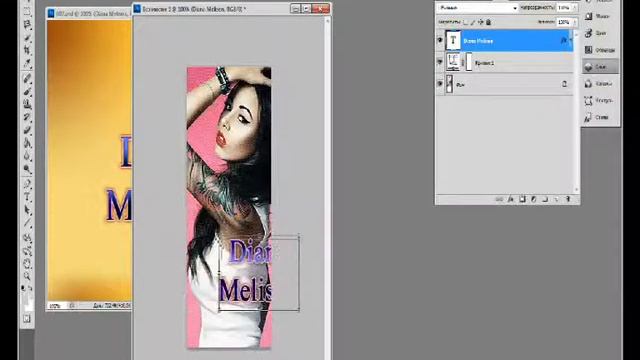Image resolution: width=640 pixels, height=360 pixels.
Task: Click the lock icon on the background layer
Action: pos(564,84)
